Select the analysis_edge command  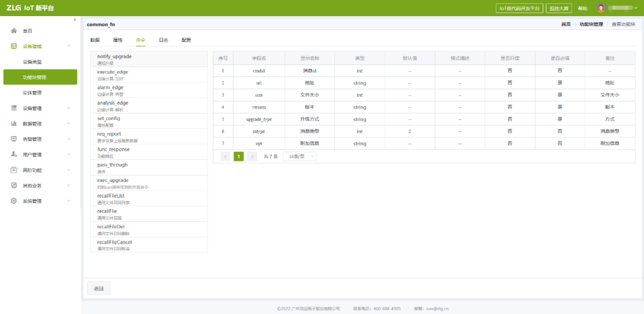coord(149,106)
